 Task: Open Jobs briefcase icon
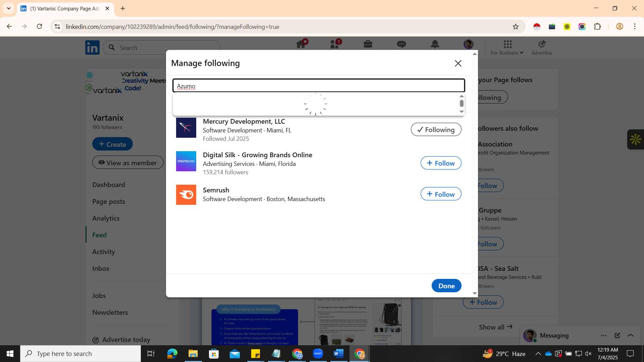pos(368,44)
